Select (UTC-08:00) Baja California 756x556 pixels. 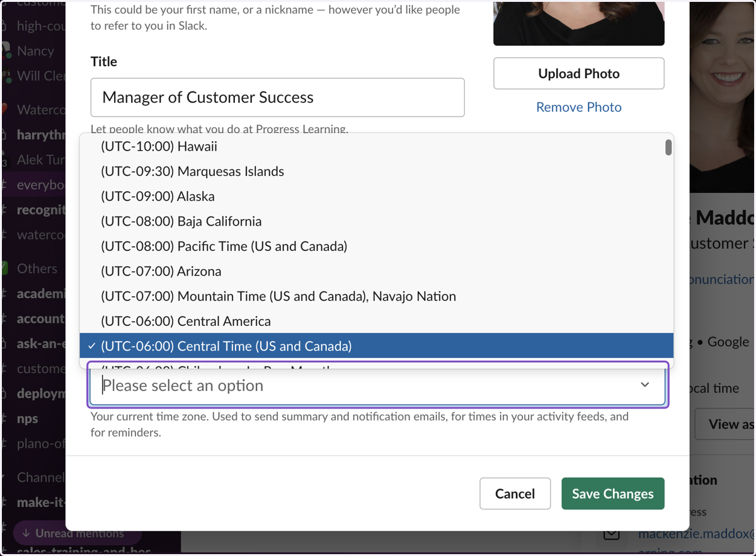[x=376, y=221]
